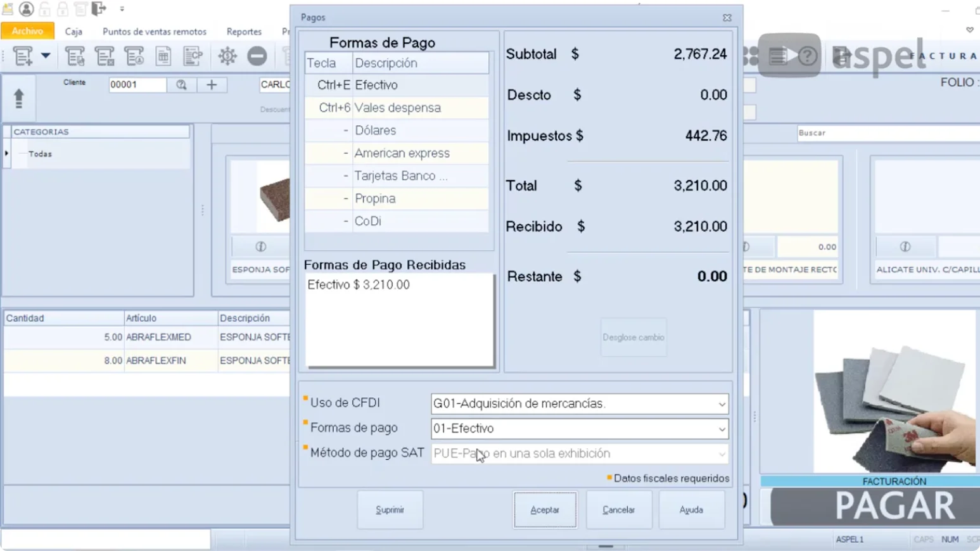Switch to Puntos de ventas remotos tab
This screenshot has width=980, height=551.
(155, 32)
